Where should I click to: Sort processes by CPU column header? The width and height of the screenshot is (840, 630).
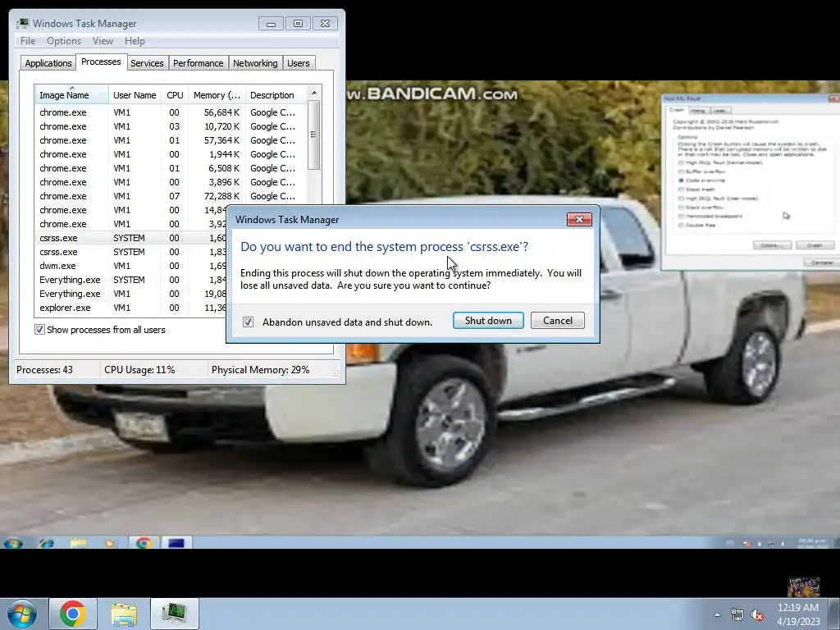coord(175,95)
